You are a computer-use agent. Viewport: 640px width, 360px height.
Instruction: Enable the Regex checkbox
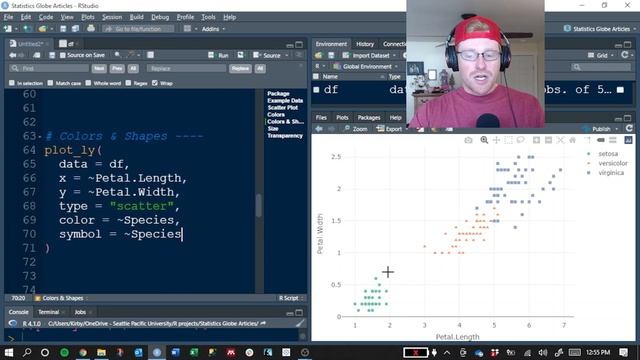coord(129,83)
